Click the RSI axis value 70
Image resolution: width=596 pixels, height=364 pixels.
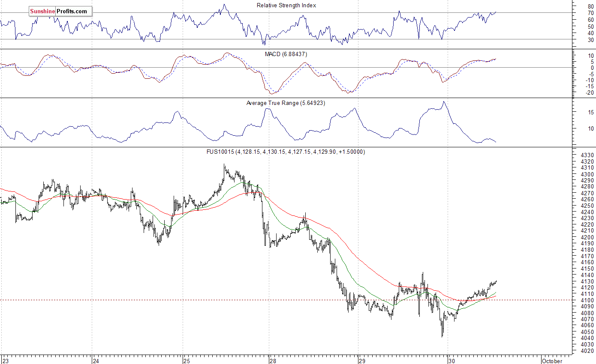[590, 13]
